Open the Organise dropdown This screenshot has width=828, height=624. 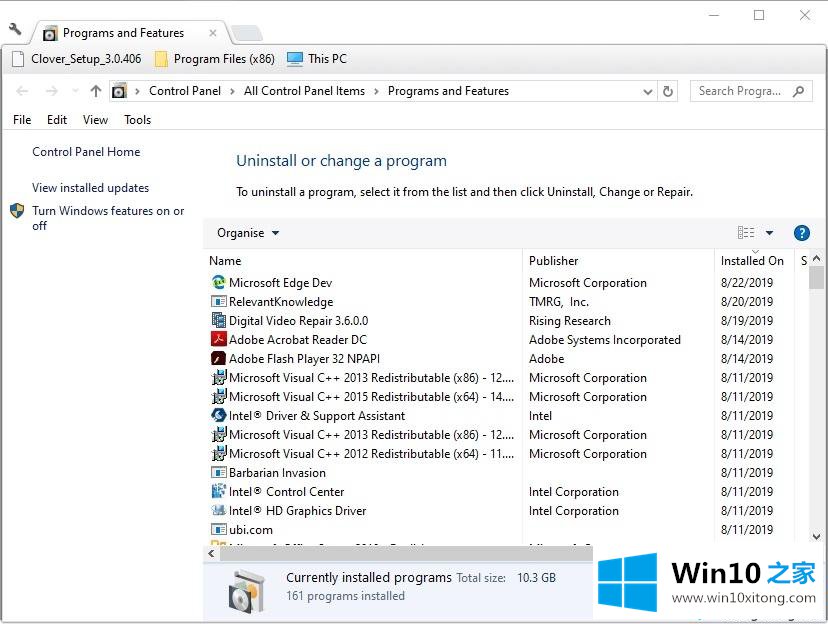tap(248, 233)
